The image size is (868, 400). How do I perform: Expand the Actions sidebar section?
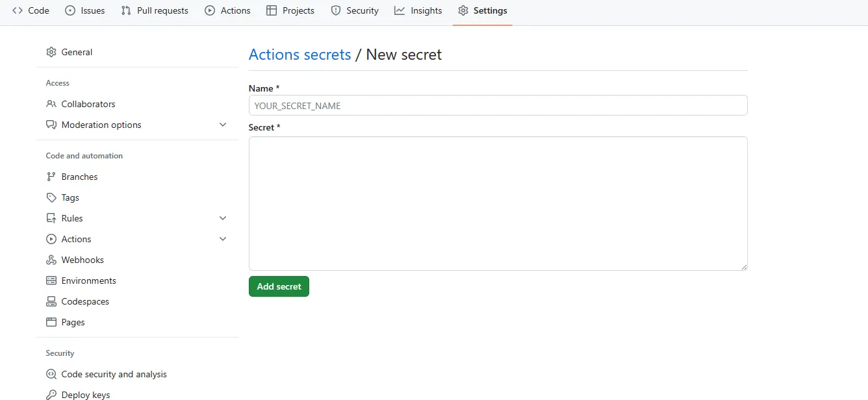pyautogui.click(x=223, y=238)
